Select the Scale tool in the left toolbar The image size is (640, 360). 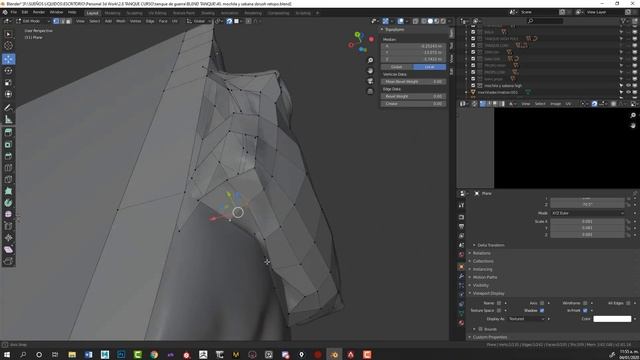click(8, 83)
